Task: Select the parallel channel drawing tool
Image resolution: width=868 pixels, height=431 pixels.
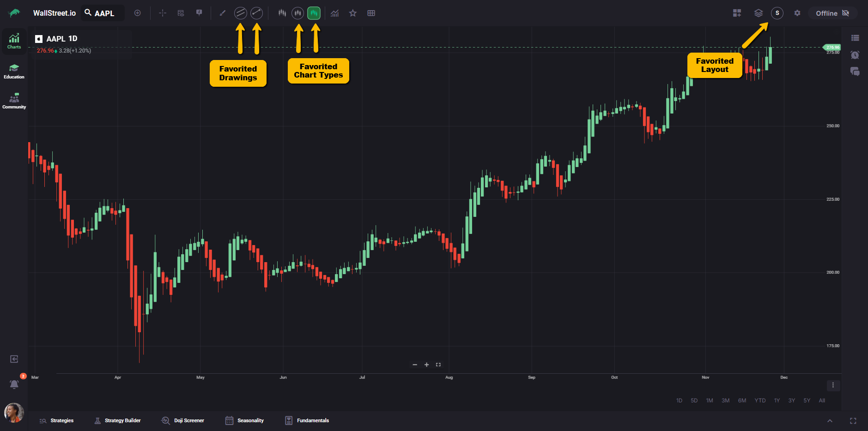Action: (240, 13)
